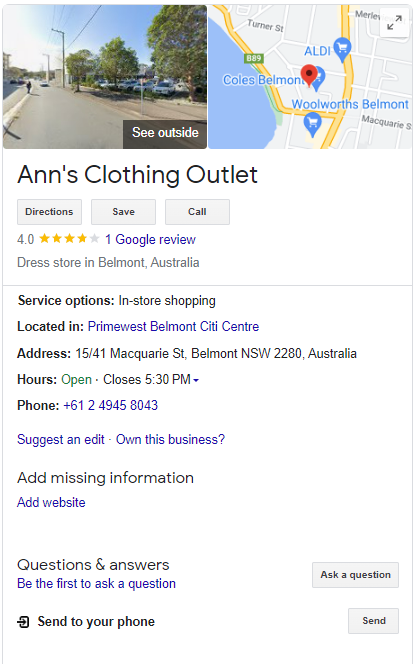Click the phone number +61 2 4945 8043
The width and height of the screenshot is (413, 664).
pos(111,405)
